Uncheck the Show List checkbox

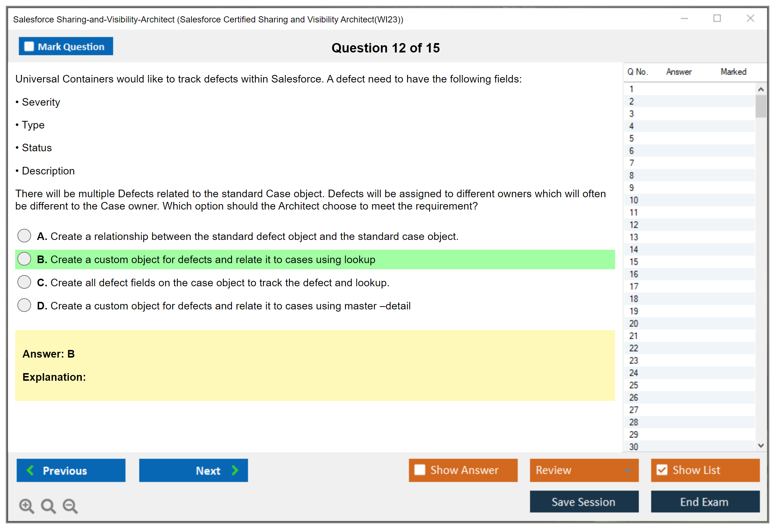click(662, 470)
